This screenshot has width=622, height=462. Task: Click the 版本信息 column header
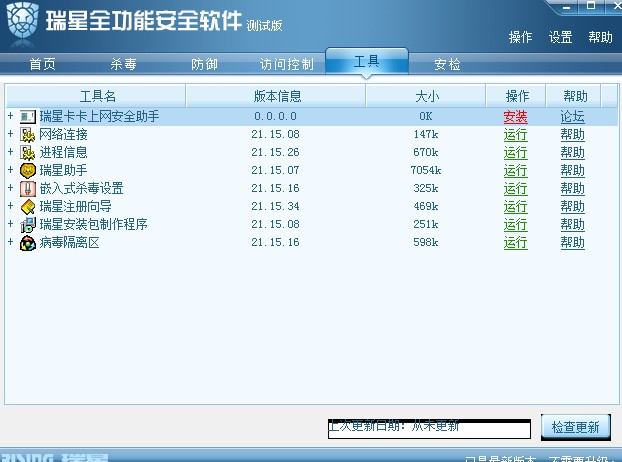(x=276, y=96)
